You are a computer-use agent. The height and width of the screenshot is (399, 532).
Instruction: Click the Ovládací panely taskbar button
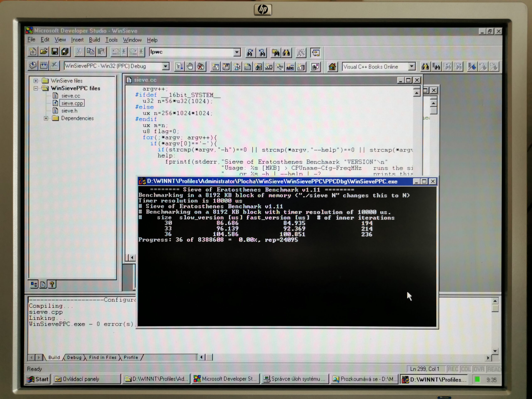[x=86, y=379]
